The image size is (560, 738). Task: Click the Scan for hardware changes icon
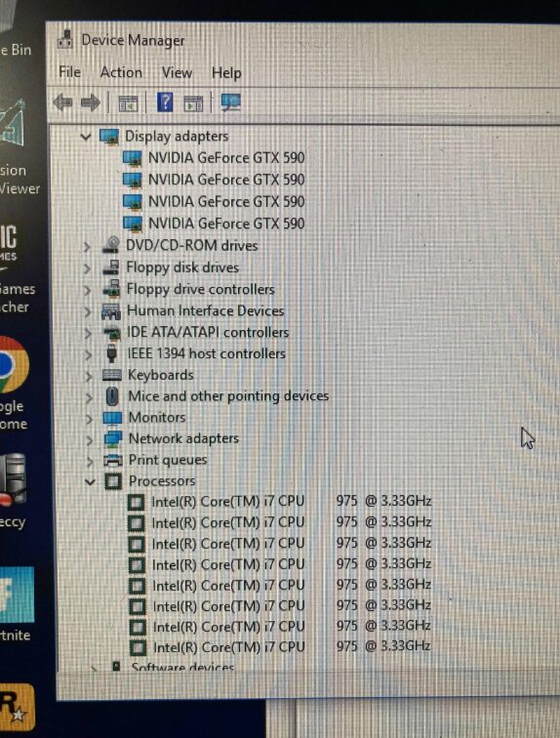230,102
